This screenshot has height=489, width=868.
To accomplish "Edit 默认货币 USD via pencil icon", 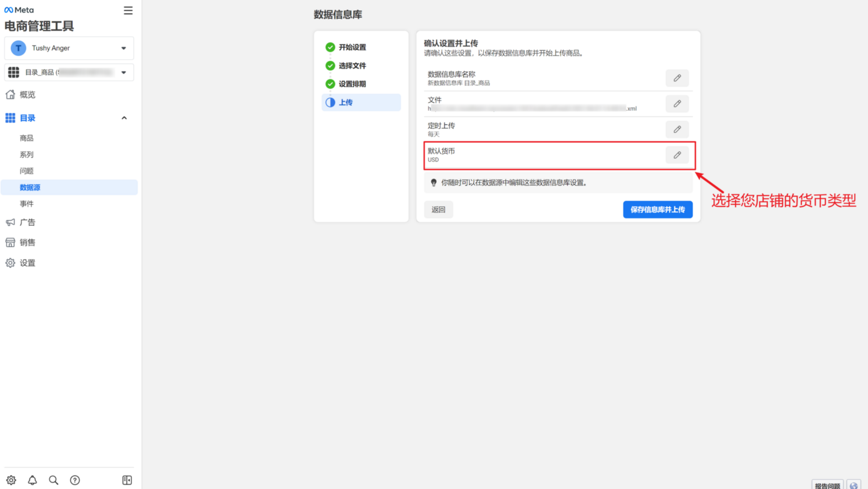I will click(677, 155).
